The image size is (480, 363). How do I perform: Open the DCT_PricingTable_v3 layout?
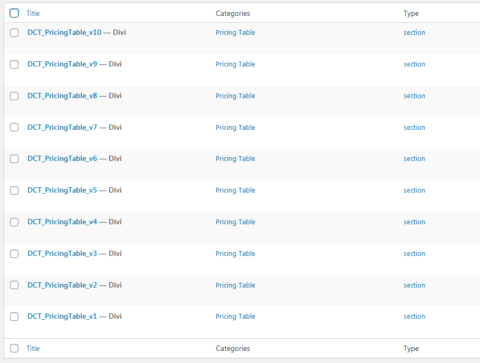[62, 253]
